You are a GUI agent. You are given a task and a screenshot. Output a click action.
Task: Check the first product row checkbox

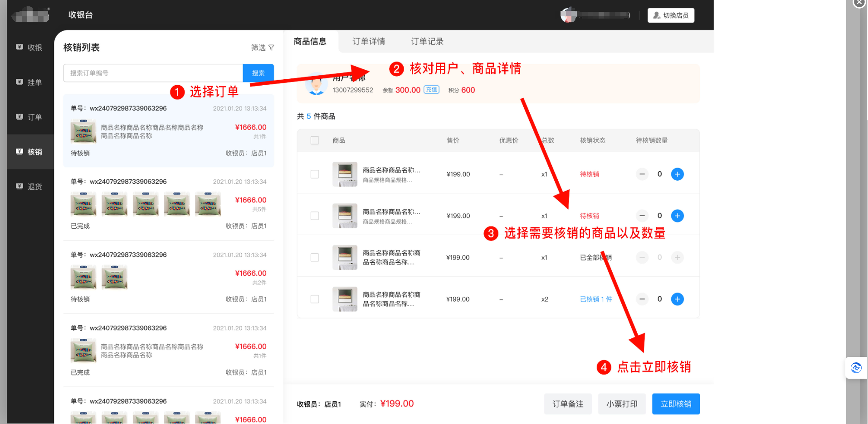(x=315, y=174)
